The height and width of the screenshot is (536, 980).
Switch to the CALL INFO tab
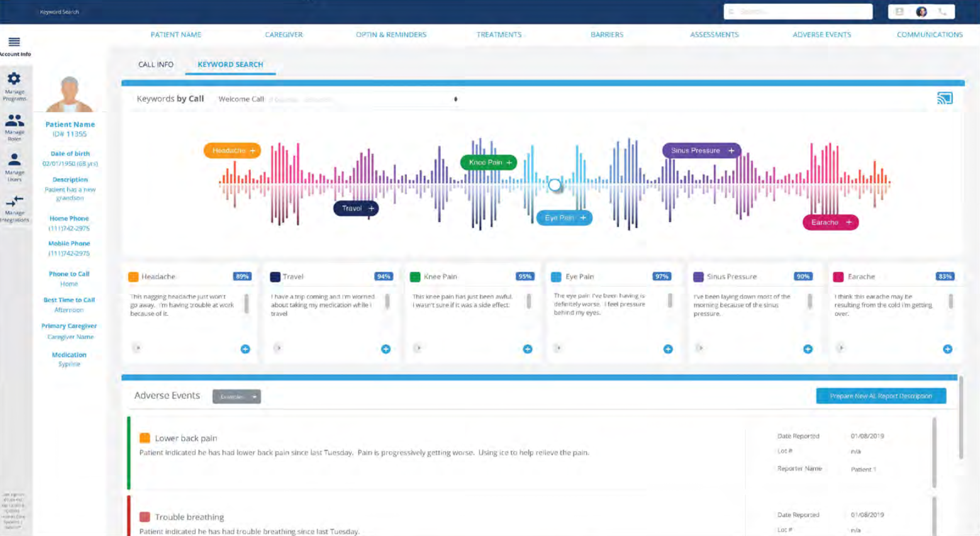156,64
